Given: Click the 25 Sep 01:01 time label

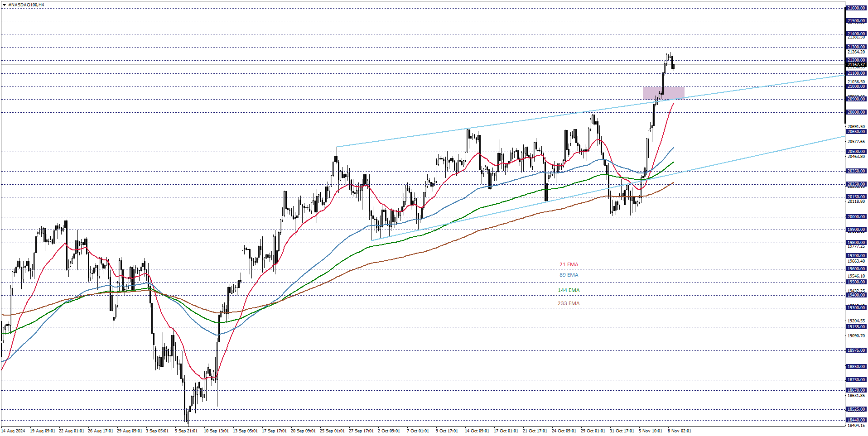Looking at the screenshot, I should 332,431.
